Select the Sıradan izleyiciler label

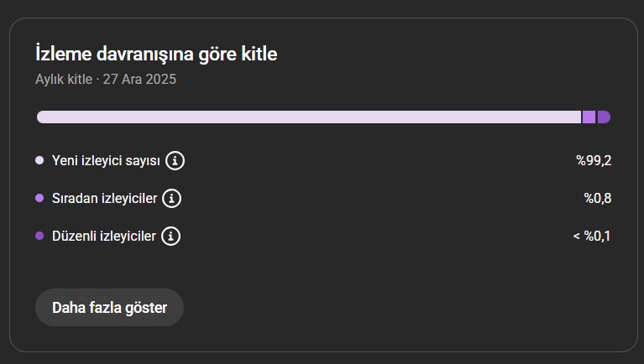(104, 198)
